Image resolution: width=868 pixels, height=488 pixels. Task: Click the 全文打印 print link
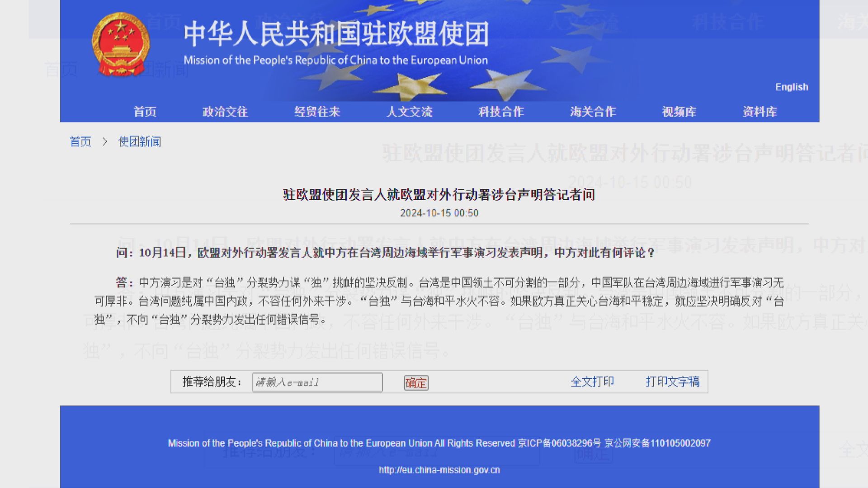pos(593,382)
